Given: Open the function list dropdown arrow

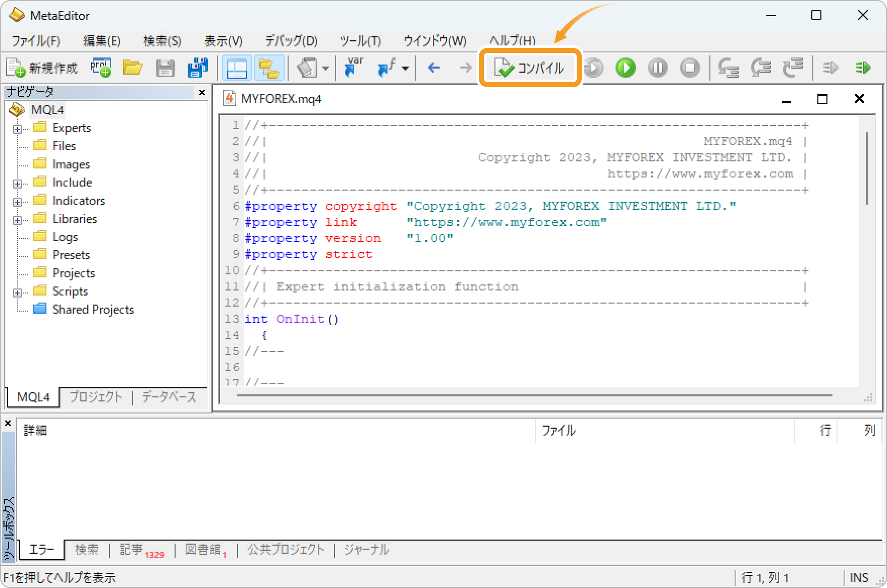Looking at the screenshot, I should tap(405, 68).
